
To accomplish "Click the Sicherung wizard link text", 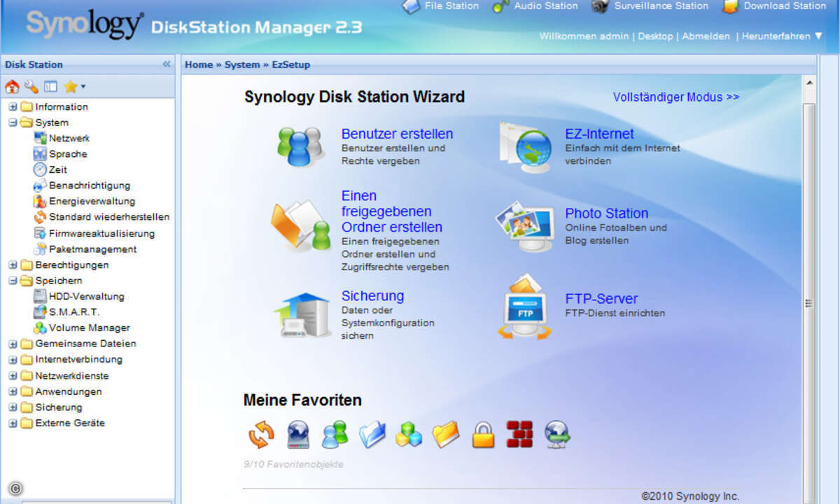I will pos(372,296).
